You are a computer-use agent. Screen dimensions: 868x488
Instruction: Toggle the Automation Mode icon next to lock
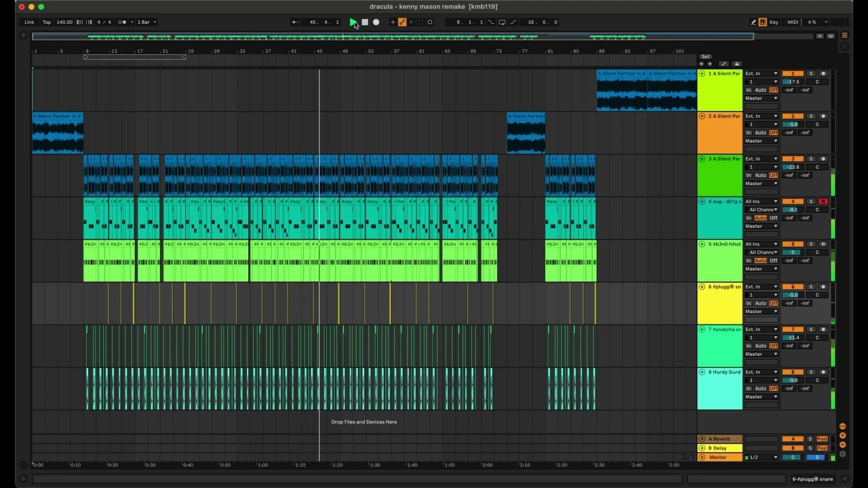click(724, 64)
